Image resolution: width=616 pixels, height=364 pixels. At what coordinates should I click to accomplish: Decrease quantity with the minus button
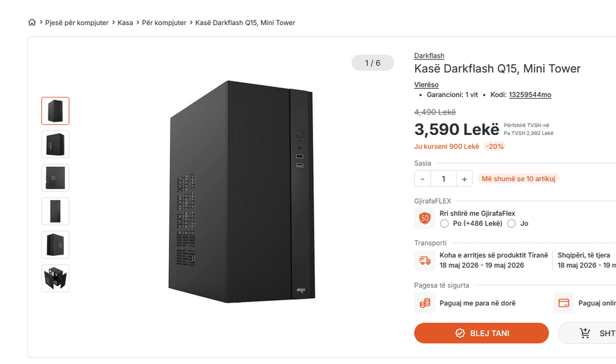(423, 179)
